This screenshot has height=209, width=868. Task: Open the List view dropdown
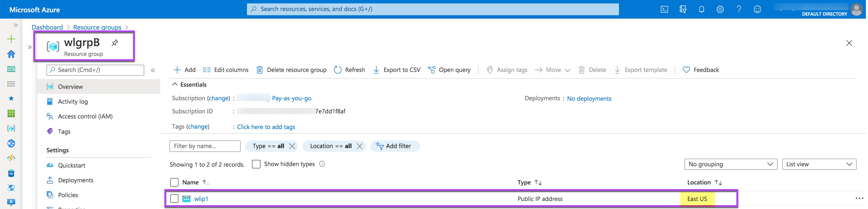(819, 164)
